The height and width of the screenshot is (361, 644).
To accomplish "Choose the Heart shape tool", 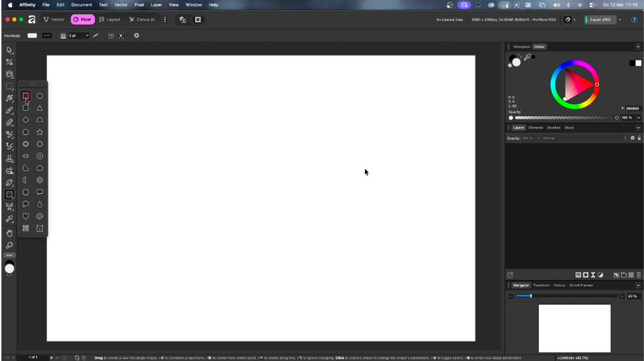I will tap(25, 216).
